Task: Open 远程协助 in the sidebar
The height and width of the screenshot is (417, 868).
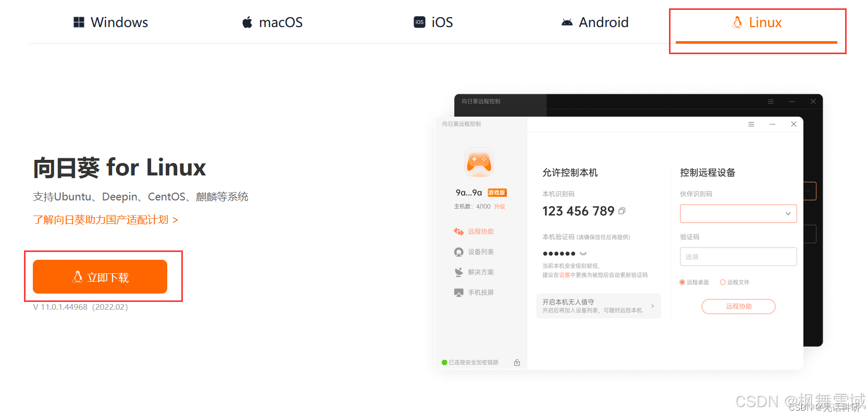Action: pos(474,231)
